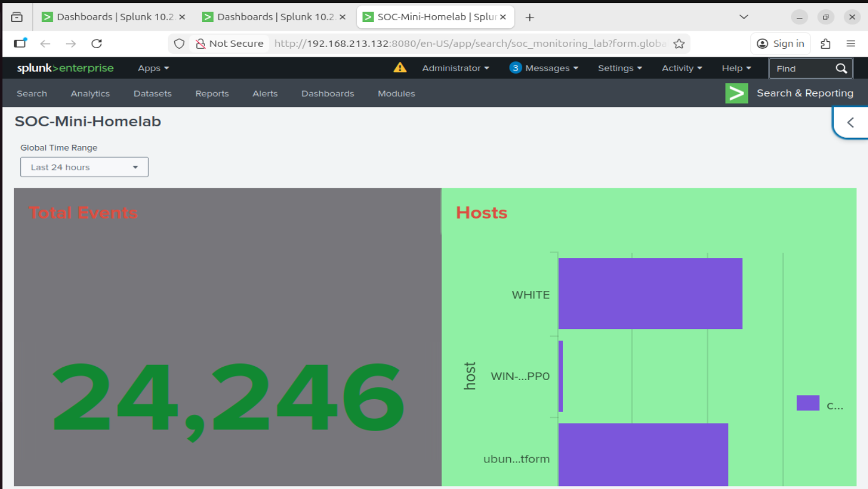Click the magnifier icon in Find box
868x489 pixels.
tap(841, 68)
